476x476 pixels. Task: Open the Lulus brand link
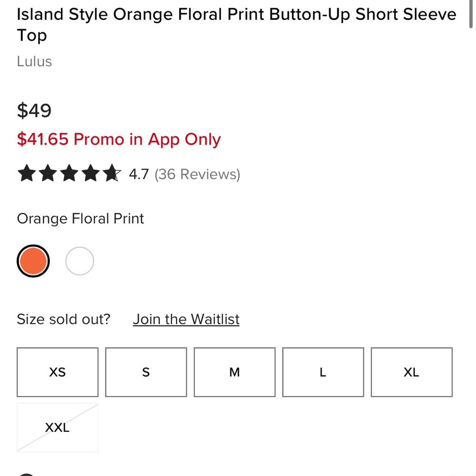point(34,61)
